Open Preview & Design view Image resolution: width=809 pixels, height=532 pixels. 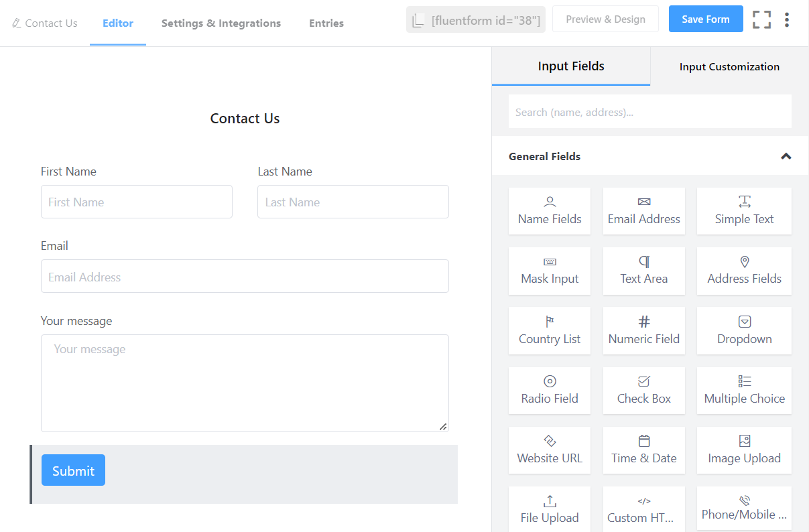click(x=605, y=19)
